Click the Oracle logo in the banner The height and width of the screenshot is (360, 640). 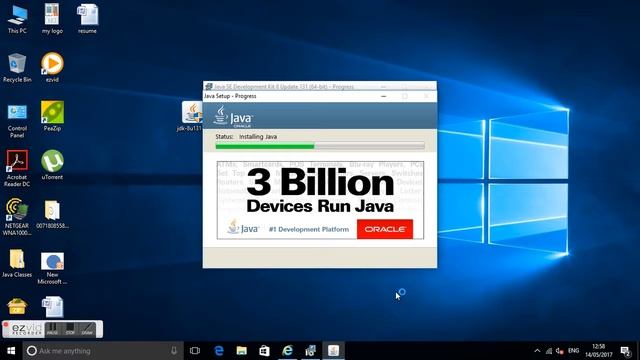[384, 229]
